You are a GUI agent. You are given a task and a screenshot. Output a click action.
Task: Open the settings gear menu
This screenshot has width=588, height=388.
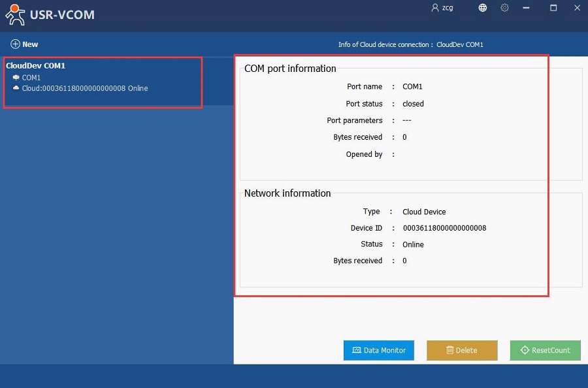tap(504, 8)
